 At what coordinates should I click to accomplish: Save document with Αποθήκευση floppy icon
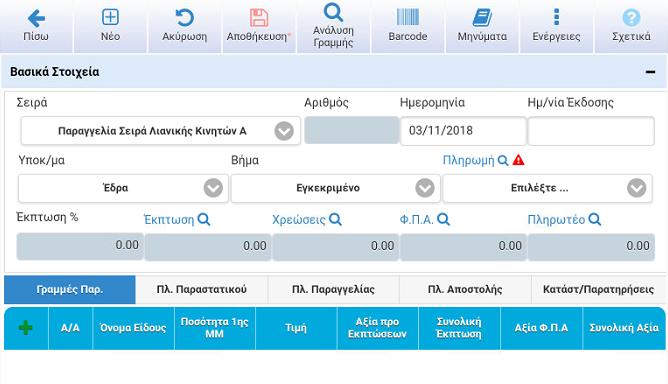point(259,18)
